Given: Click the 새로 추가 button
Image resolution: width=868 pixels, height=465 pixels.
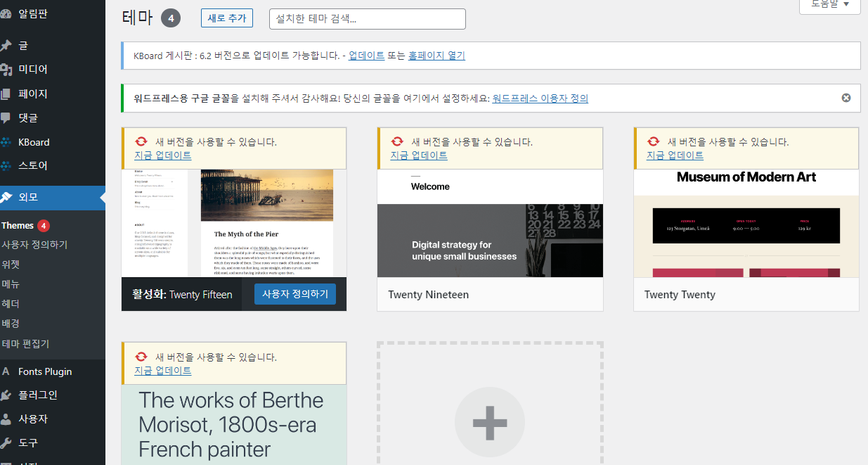Looking at the screenshot, I should [x=227, y=18].
